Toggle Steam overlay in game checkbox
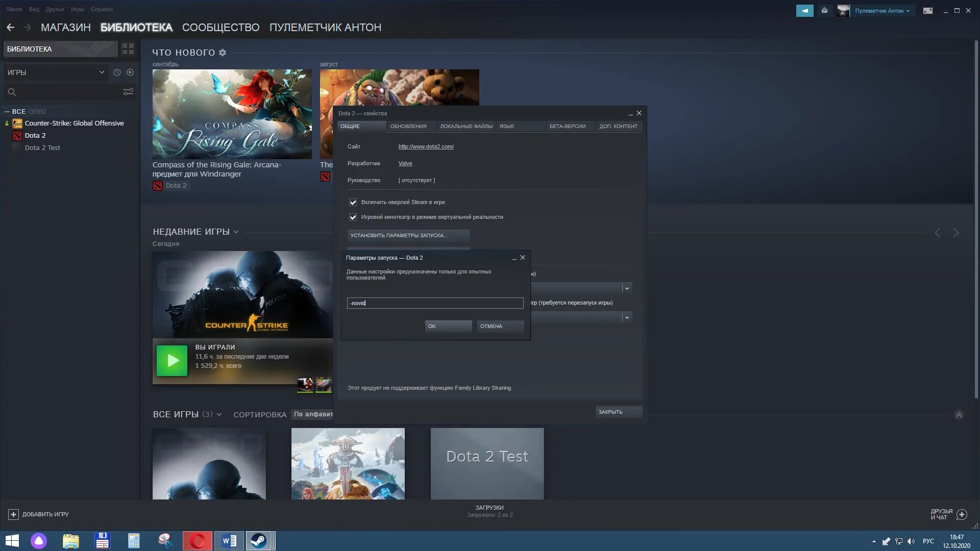This screenshot has width=980, height=551. pyautogui.click(x=353, y=203)
